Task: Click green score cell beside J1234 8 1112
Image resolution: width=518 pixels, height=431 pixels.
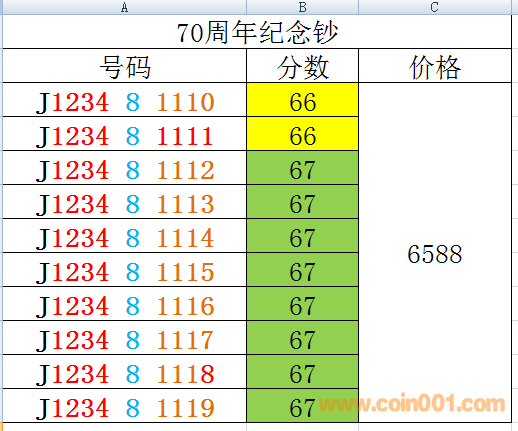Action: 302,168
